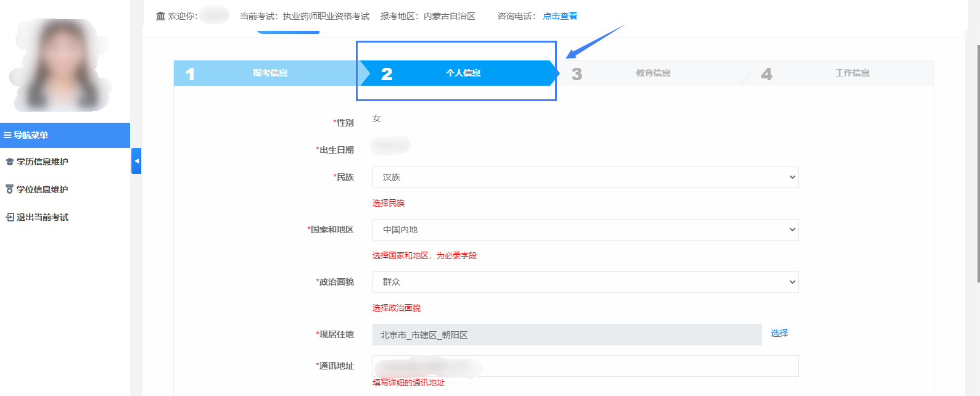Select 退出当前考试 in the navigation menu
The width and height of the screenshot is (980, 396).
42,217
